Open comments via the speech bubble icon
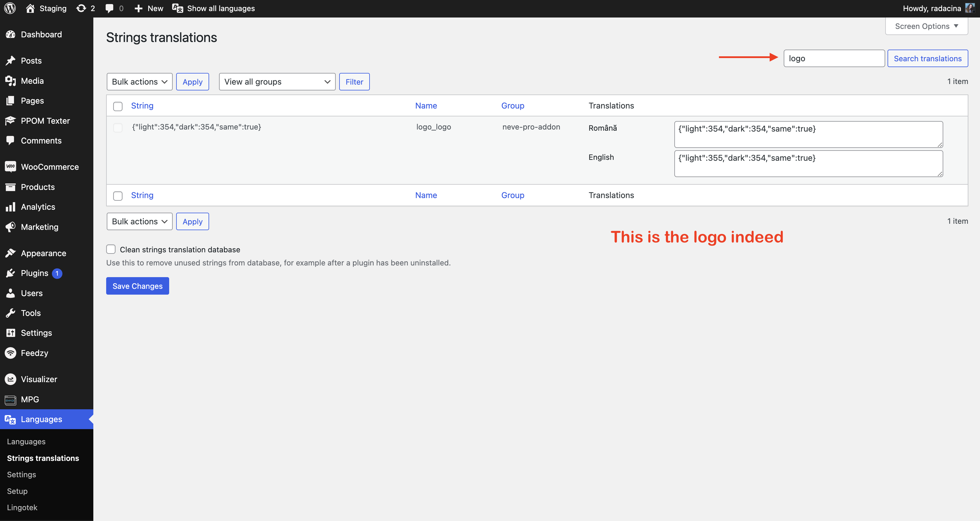The image size is (980, 521). pyautogui.click(x=110, y=8)
